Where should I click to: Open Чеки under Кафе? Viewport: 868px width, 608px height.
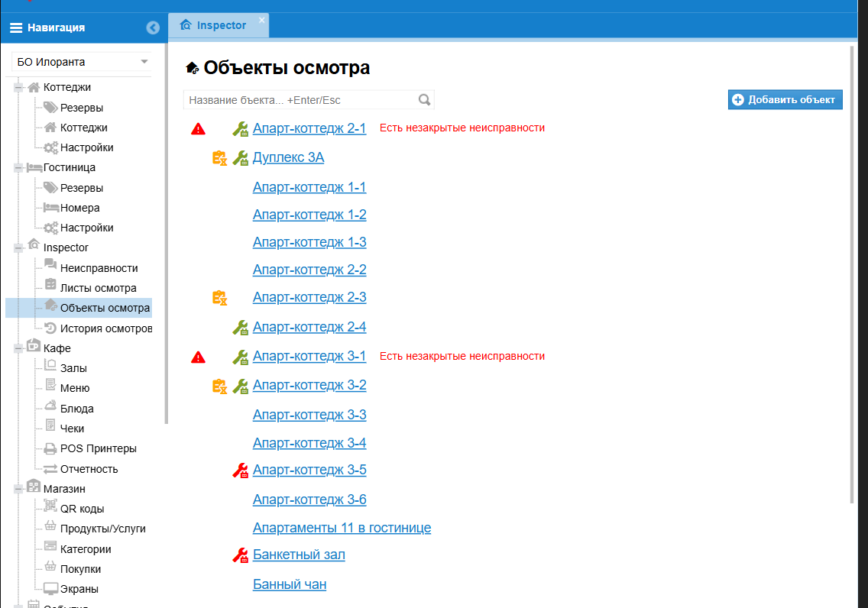(x=72, y=429)
